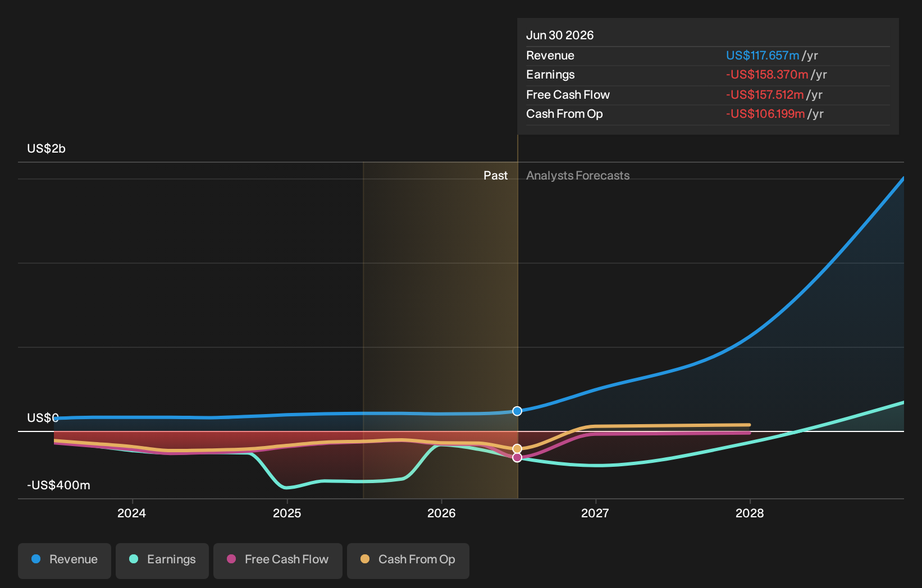Click the -US$106.199m cash from op value
This screenshot has width=922, height=588.
(765, 114)
